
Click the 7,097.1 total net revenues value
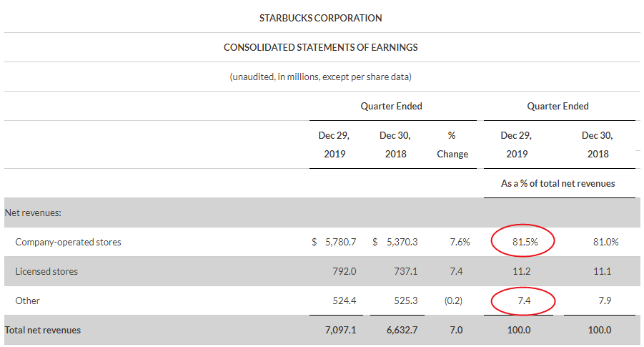tap(341, 330)
